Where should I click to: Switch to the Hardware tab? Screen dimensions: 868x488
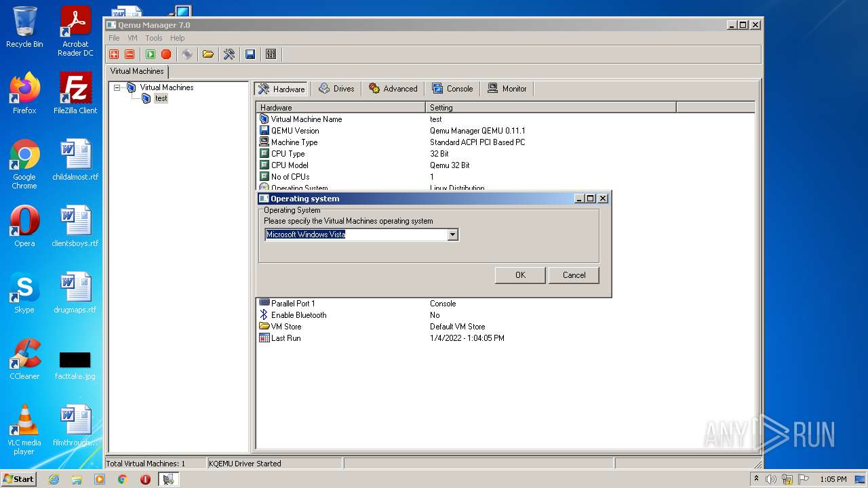point(281,89)
